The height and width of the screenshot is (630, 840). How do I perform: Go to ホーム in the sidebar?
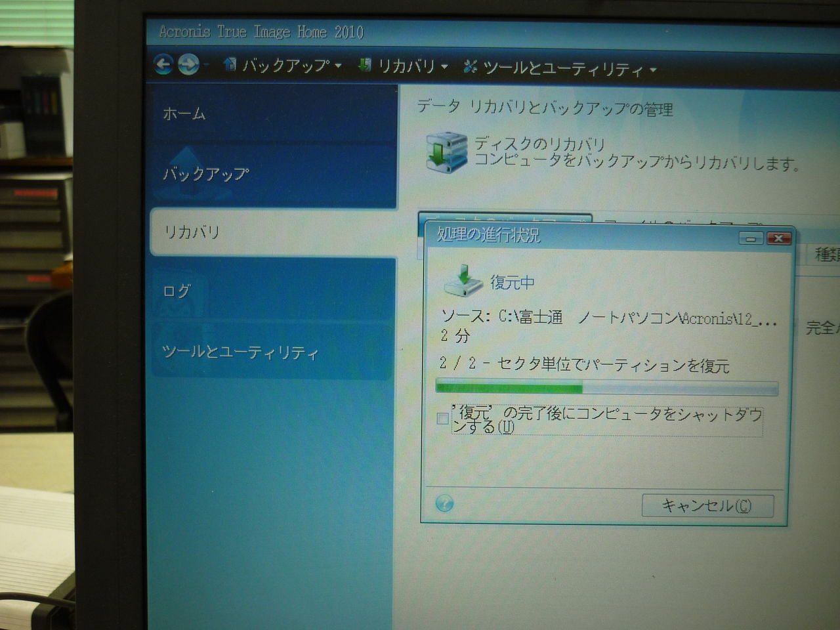pos(273,114)
